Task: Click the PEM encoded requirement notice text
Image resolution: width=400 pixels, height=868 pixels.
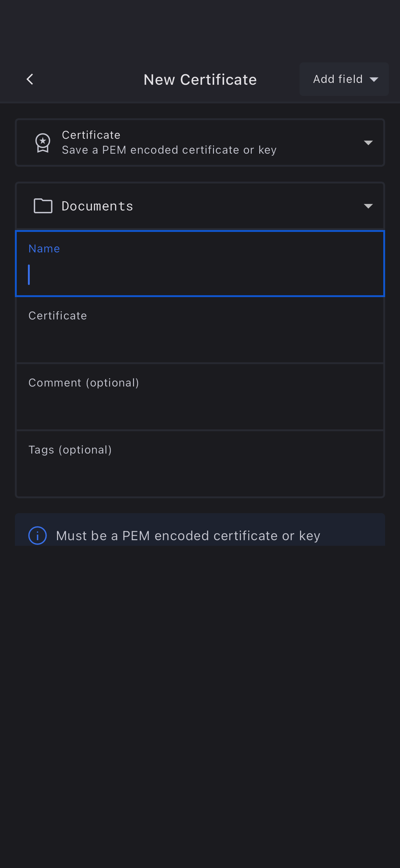Action: [188, 536]
